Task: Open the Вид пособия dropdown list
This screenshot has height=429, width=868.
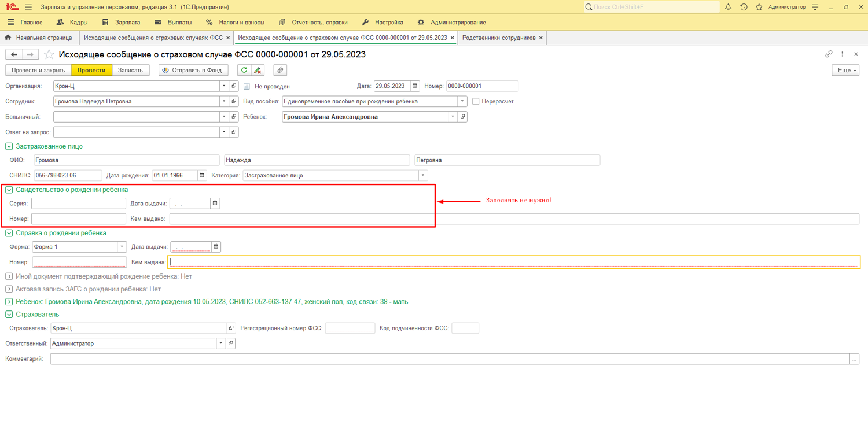Action: coord(462,102)
